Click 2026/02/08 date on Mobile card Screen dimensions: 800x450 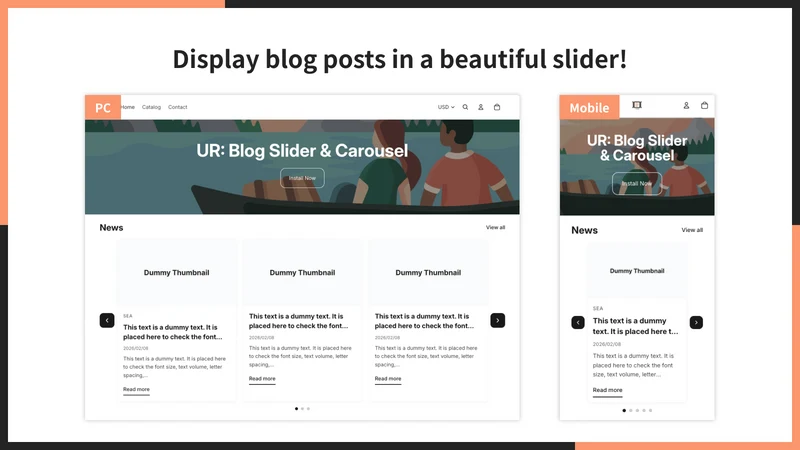pos(607,344)
